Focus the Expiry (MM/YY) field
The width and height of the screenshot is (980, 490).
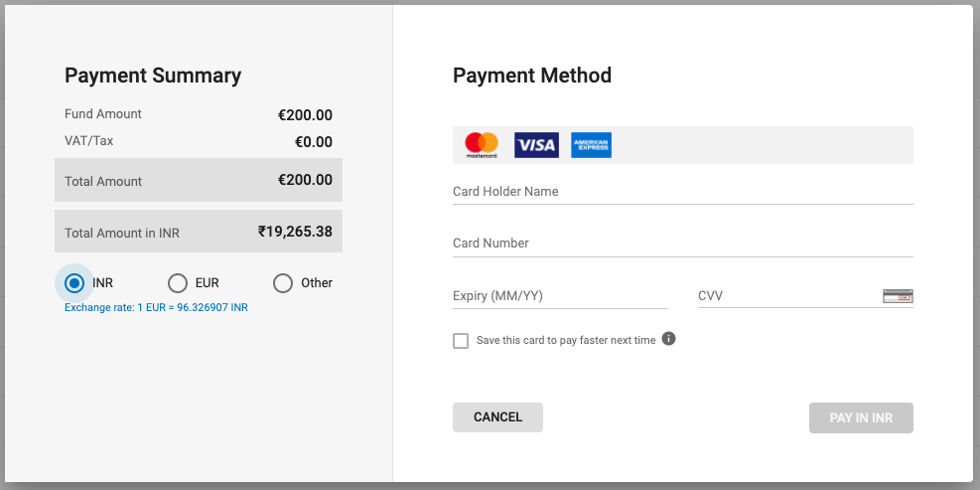(x=560, y=296)
